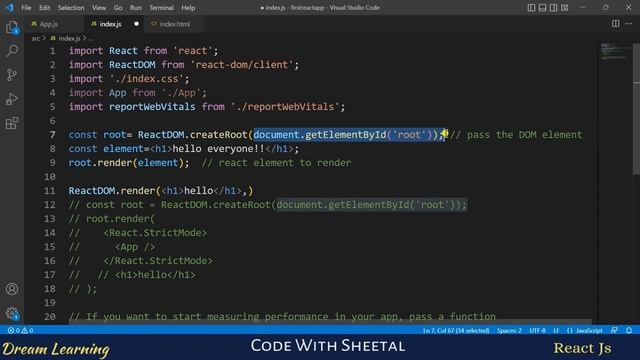Toggle panel layout icon in title bar
The image size is (640, 360).
coord(542,7)
